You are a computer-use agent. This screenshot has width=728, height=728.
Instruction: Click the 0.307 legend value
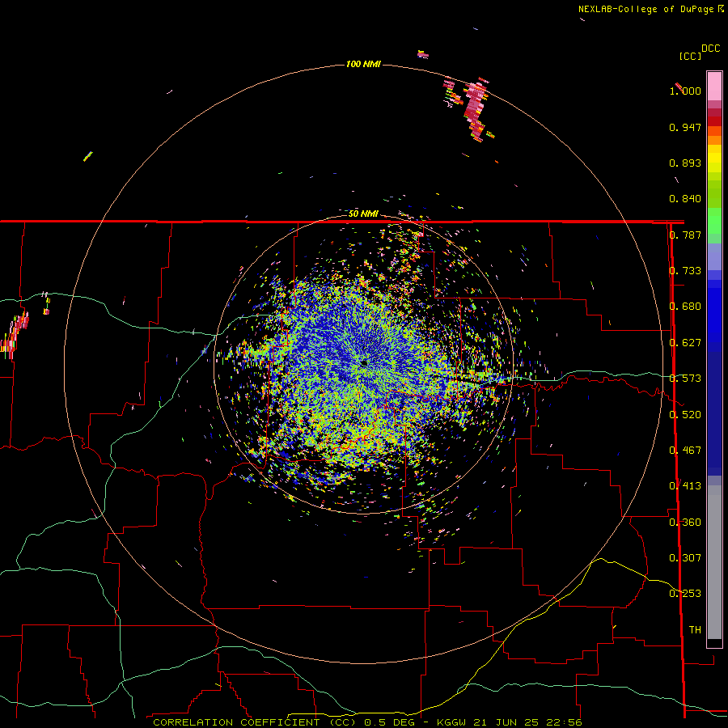pyautogui.click(x=685, y=558)
